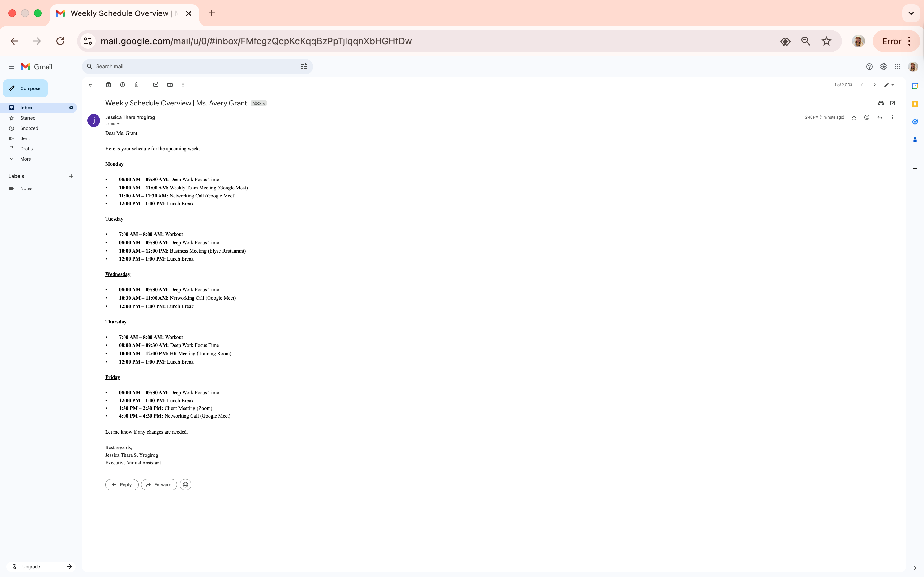Click the Forward button below email

pyautogui.click(x=159, y=485)
